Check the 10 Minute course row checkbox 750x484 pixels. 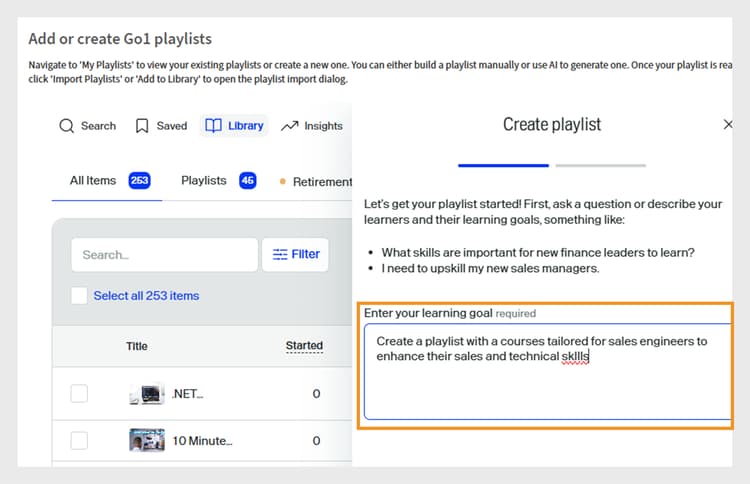(x=79, y=440)
